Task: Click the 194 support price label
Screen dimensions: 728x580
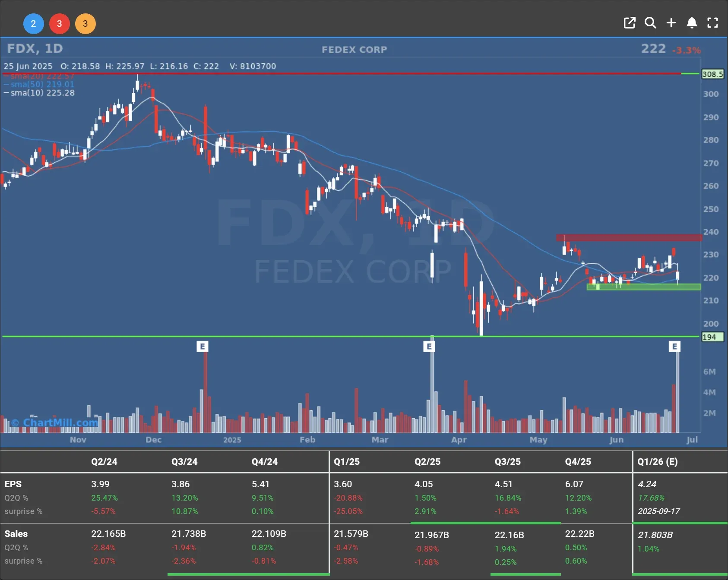Action: pyautogui.click(x=712, y=337)
